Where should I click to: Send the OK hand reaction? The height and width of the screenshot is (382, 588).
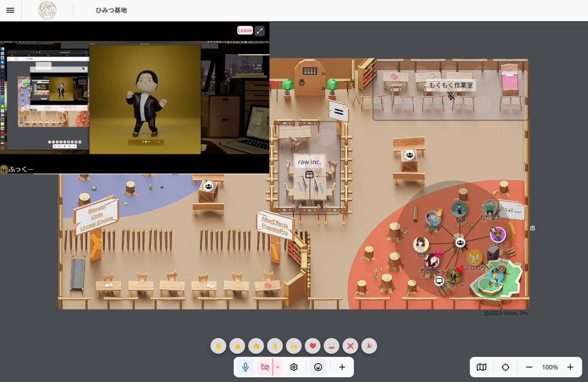[275, 346]
